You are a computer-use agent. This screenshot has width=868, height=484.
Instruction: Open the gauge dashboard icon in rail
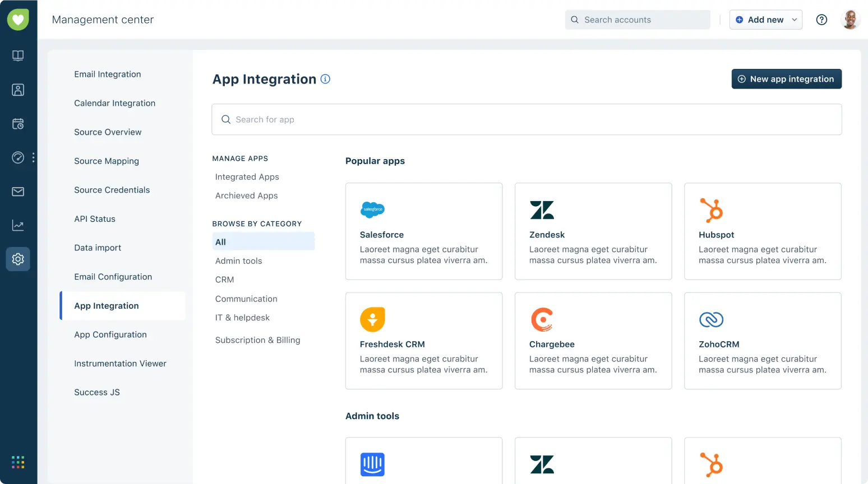(x=18, y=157)
